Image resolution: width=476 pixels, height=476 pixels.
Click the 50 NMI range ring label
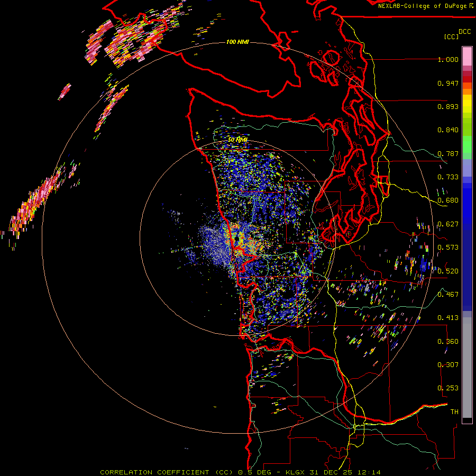(x=237, y=140)
